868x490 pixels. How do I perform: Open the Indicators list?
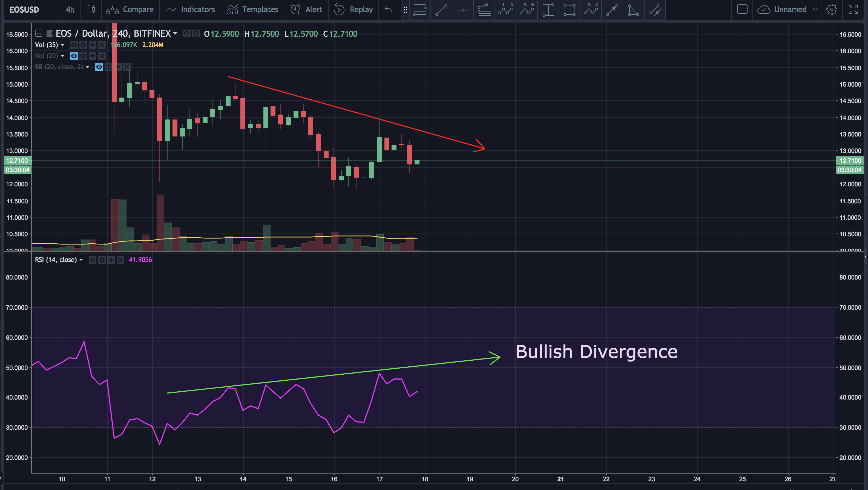pos(190,9)
